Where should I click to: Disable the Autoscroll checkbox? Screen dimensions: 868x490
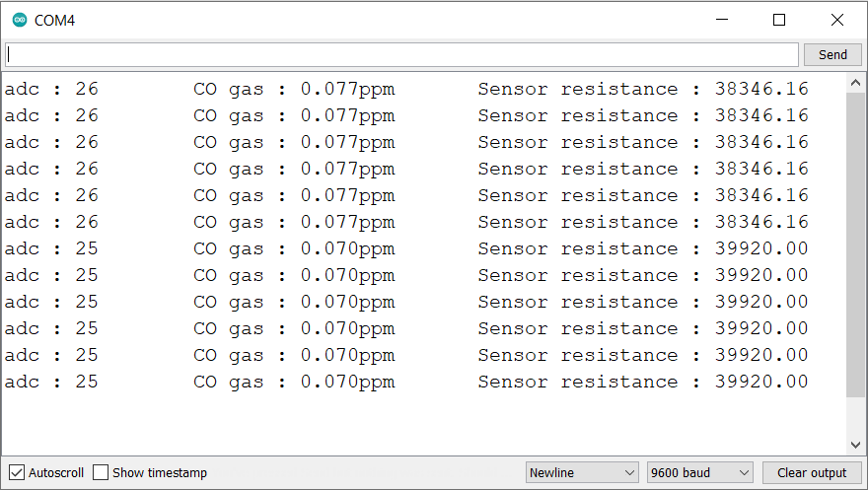[17, 473]
